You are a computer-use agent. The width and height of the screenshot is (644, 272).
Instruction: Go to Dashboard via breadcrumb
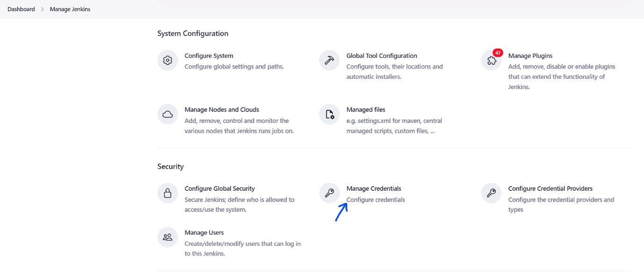coord(21,9)
